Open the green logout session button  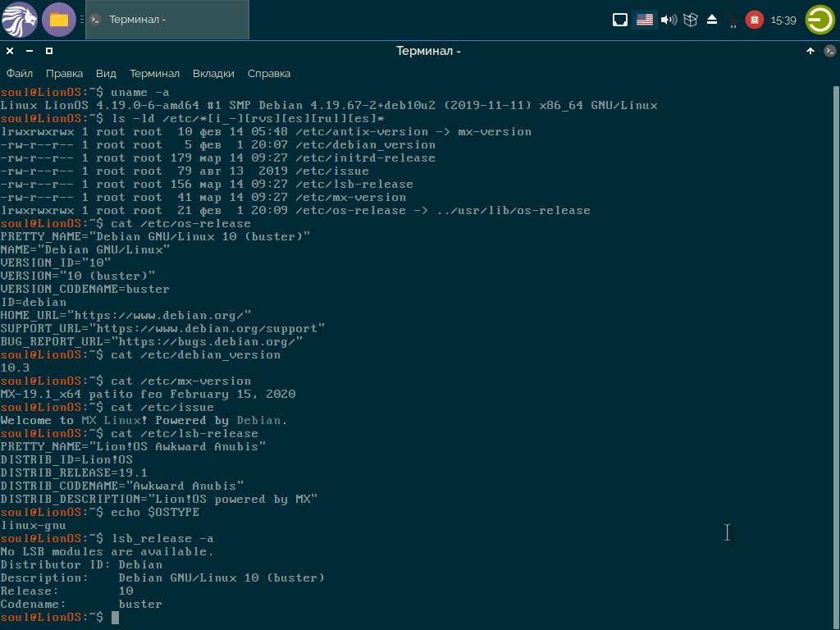820,20
